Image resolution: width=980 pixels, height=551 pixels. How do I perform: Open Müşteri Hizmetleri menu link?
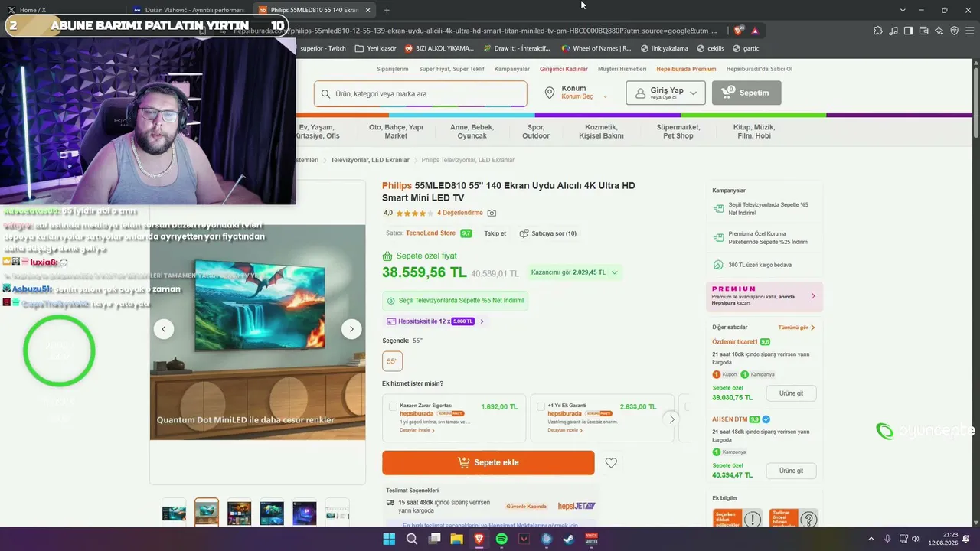tap(622, 69)
